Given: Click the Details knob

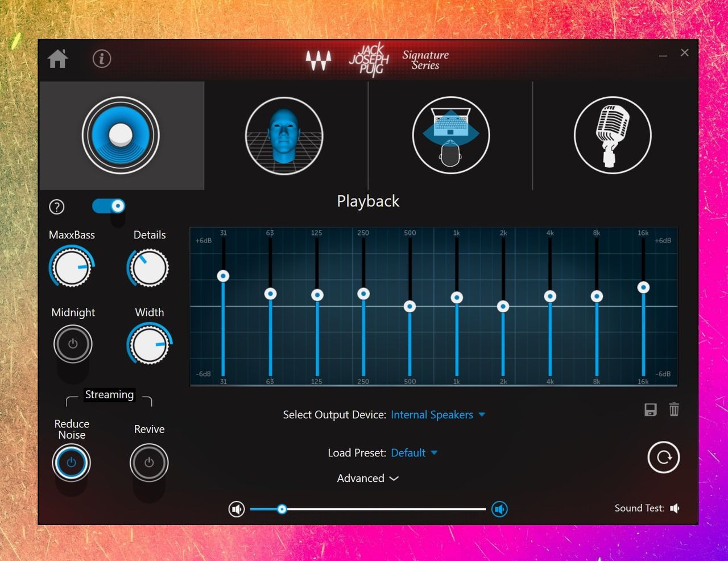Looking at the screenshot, I should click(149, 267).
